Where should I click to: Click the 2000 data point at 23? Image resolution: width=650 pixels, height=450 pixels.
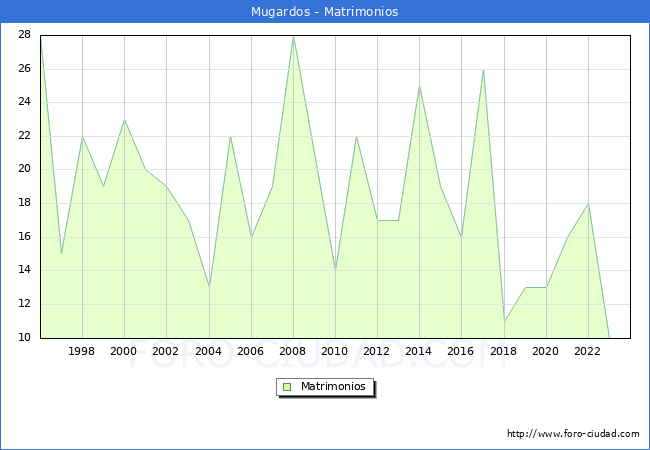[x=124, y=120]
